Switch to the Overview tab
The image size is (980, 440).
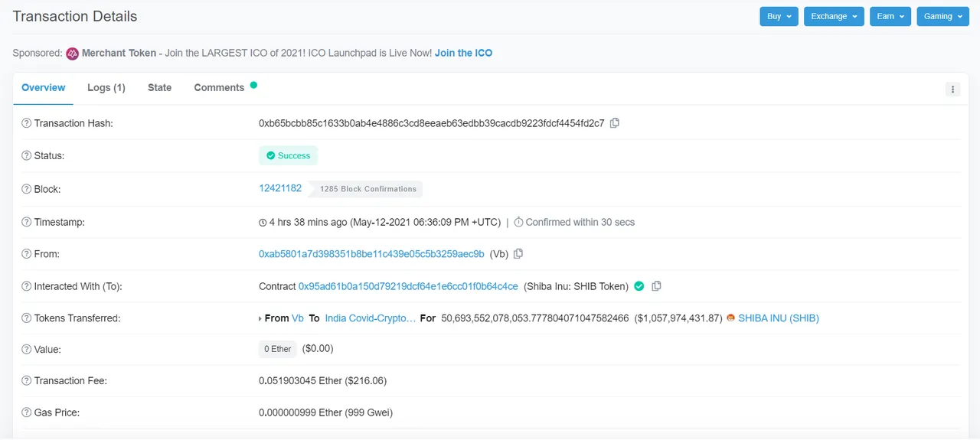(44, 88)
